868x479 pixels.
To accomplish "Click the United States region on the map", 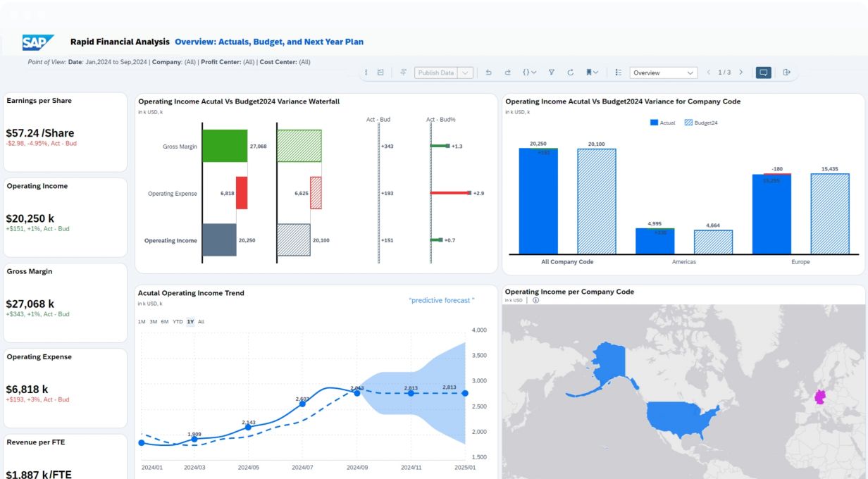I will 680,418.
